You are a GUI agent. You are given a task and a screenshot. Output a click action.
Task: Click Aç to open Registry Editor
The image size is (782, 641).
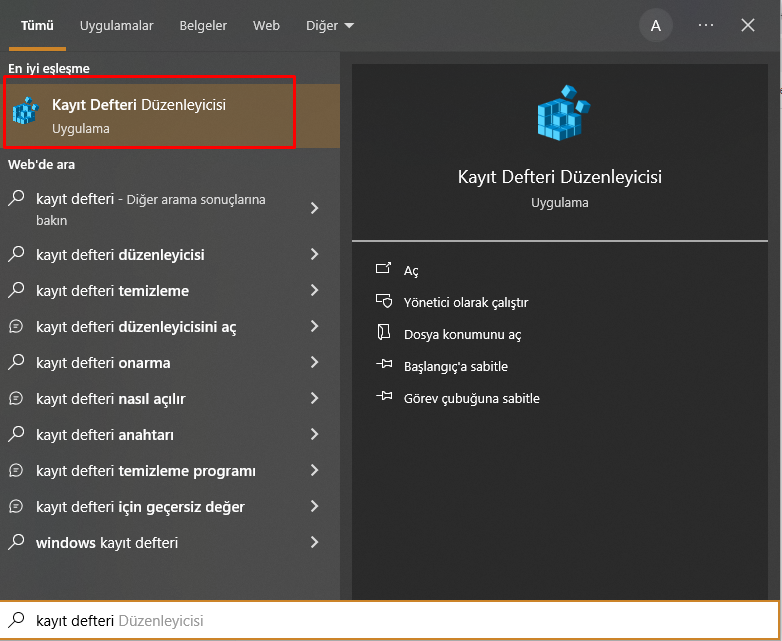(x=411, y=271)
